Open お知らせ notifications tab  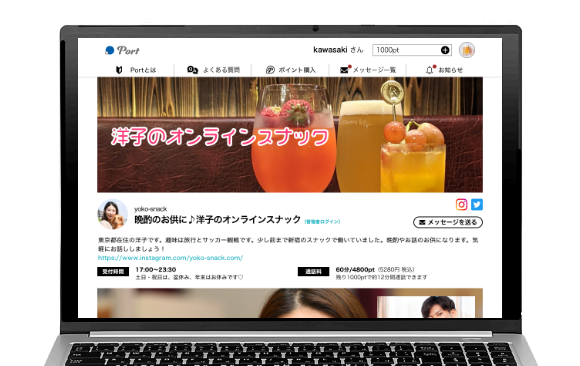coord(450,70)
